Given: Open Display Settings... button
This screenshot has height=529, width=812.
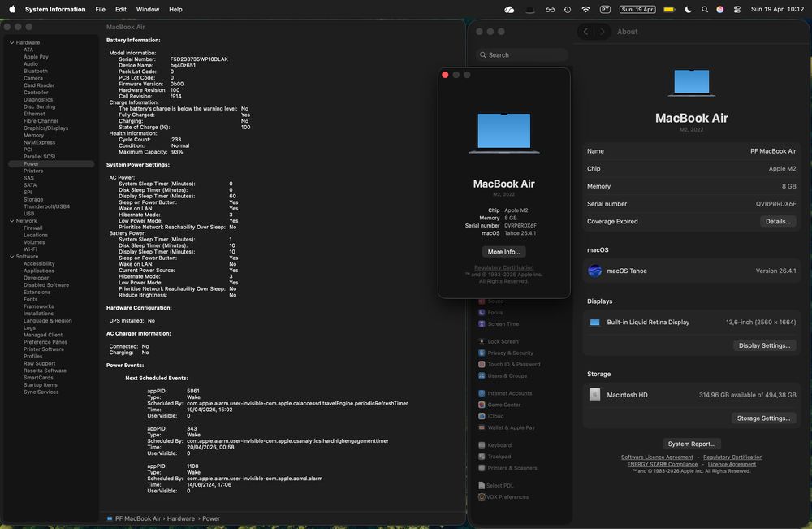Looking at the screenshot, I should (764, 345).
